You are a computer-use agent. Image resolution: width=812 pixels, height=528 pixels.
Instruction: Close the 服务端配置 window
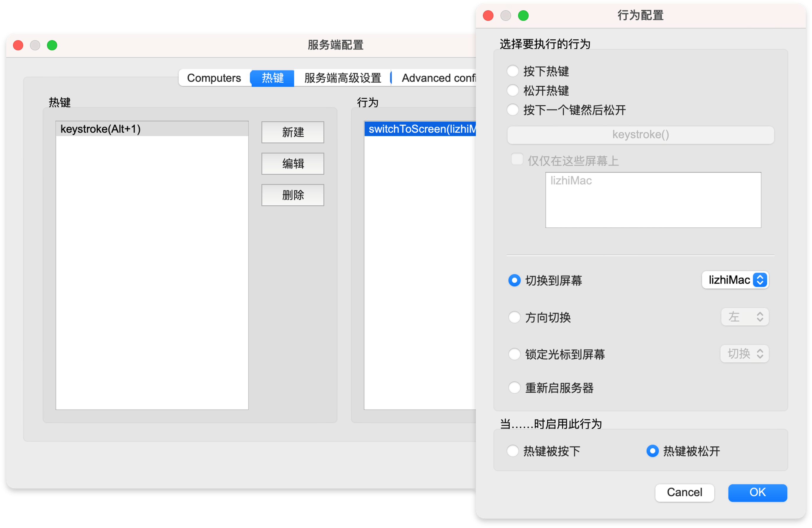coord(18,45)
